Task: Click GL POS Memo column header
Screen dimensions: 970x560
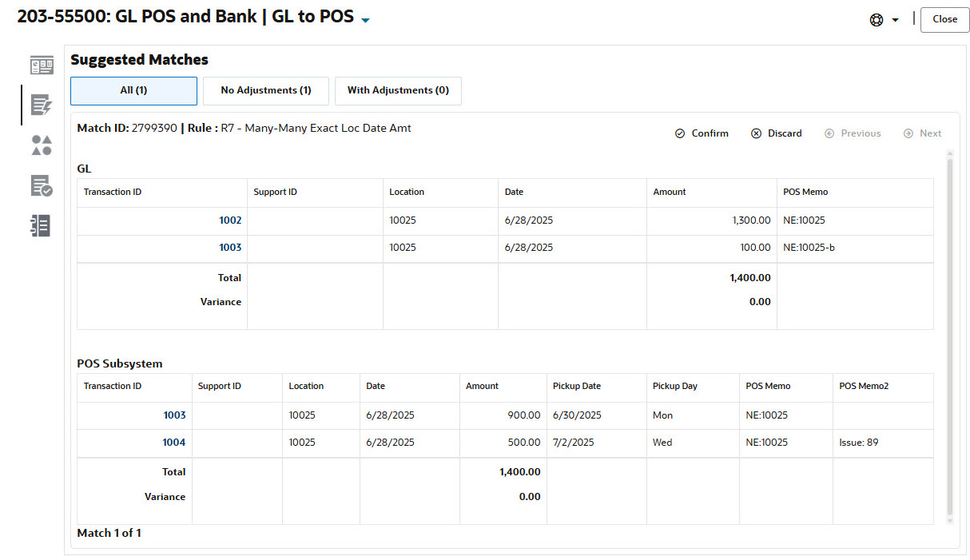Action: tap(855, 193)
